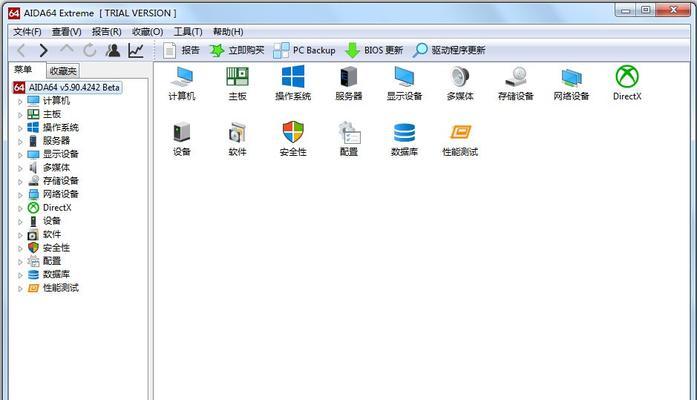Image resolution: width=697 pixels, height=400 pixels.
Task: Open the 报告(R) menu
Action: pyautogui.click(x=107, y=32)
